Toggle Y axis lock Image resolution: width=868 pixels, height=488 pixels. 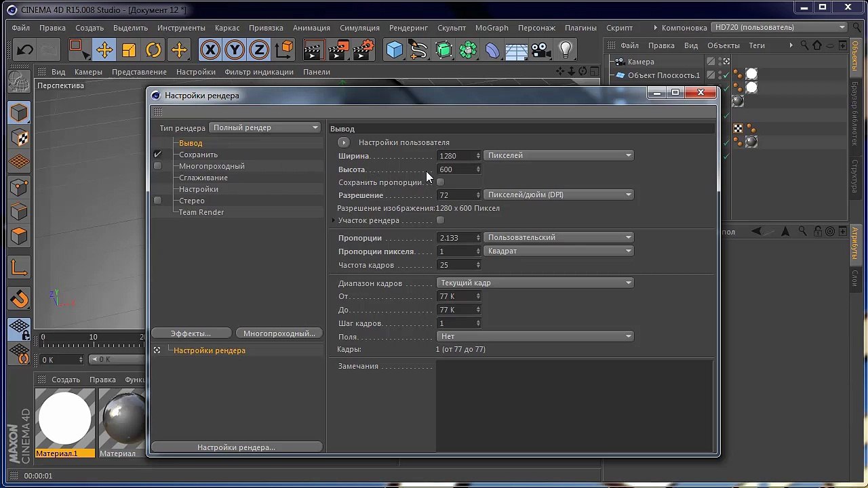pyautogui.click(x=235, y=50)
